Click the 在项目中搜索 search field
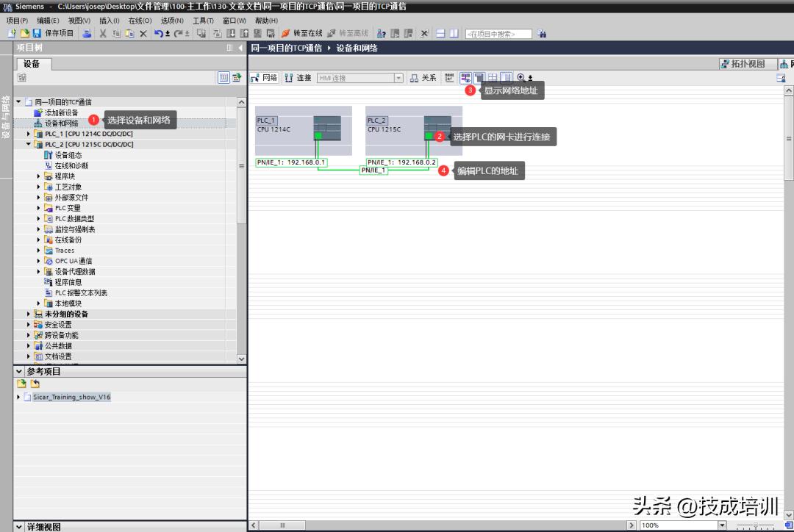The height and width of the screenshot is (532, 794). [x=498, y=34]
